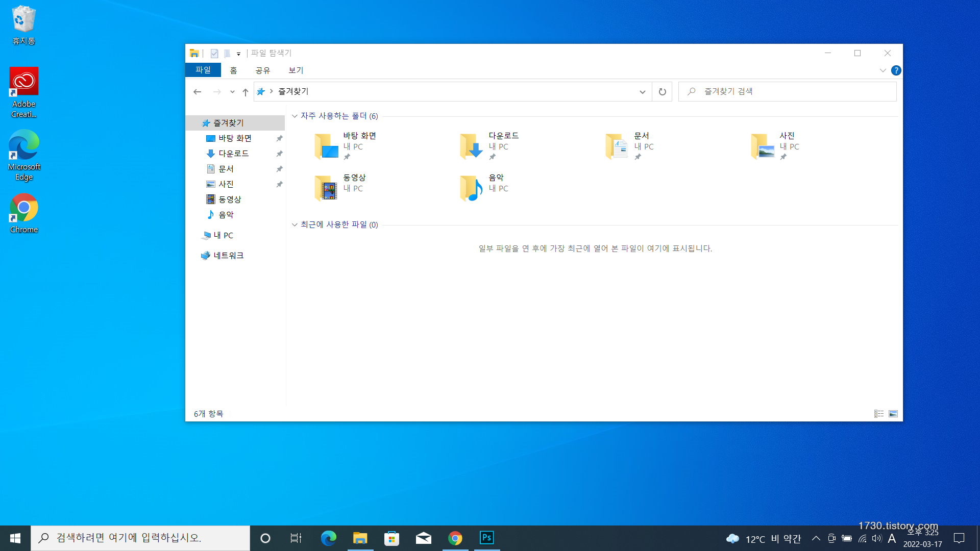
Task: Click the Properties quick access toolbar icon
Action: 214,53
